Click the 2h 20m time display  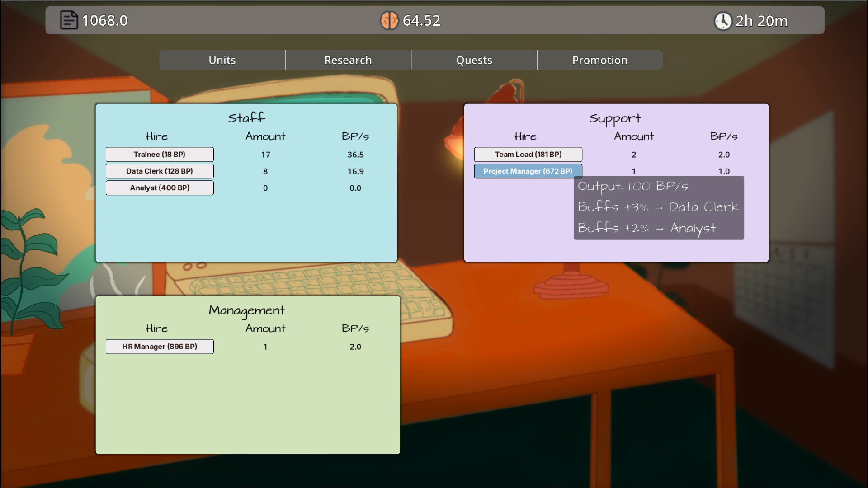[761, 21]
